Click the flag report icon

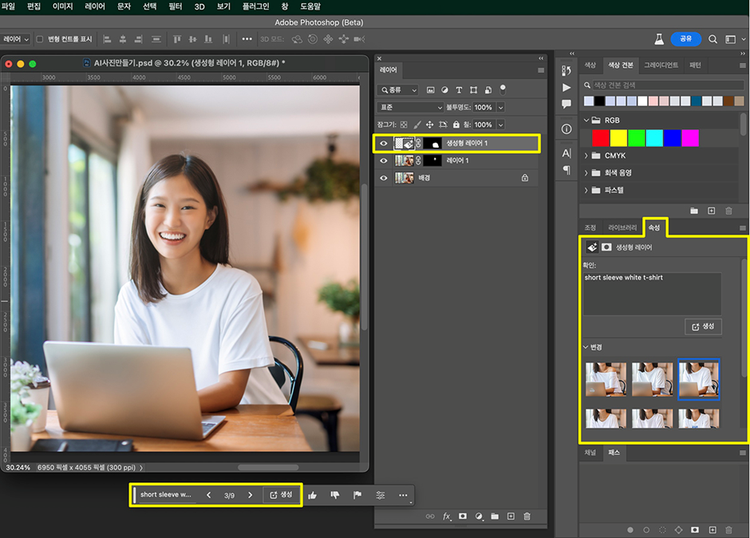pos(357,495)
